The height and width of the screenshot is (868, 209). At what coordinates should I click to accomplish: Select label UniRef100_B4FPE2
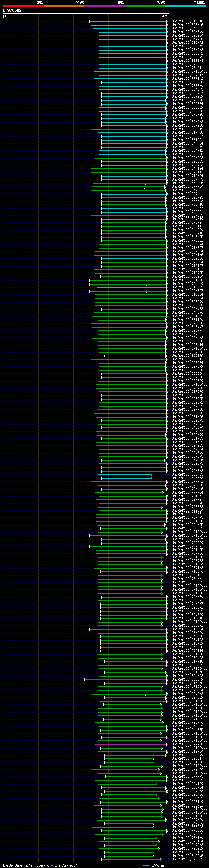[x=187, y=64]
